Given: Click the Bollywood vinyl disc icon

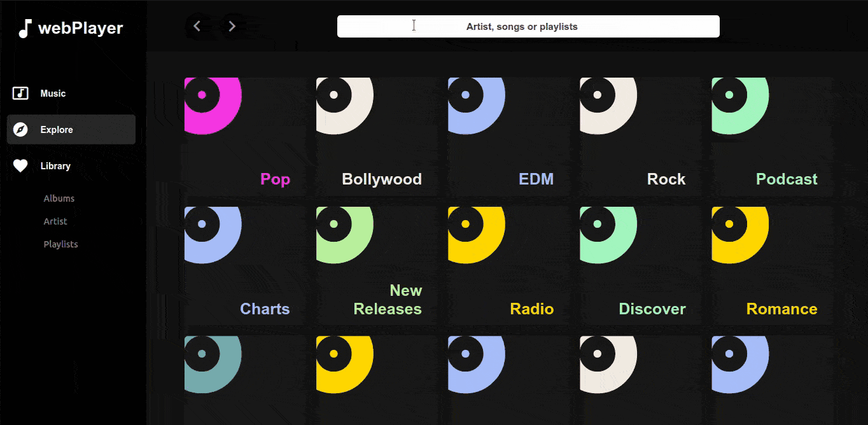Looking at the screenshot, I should point(344,106).
